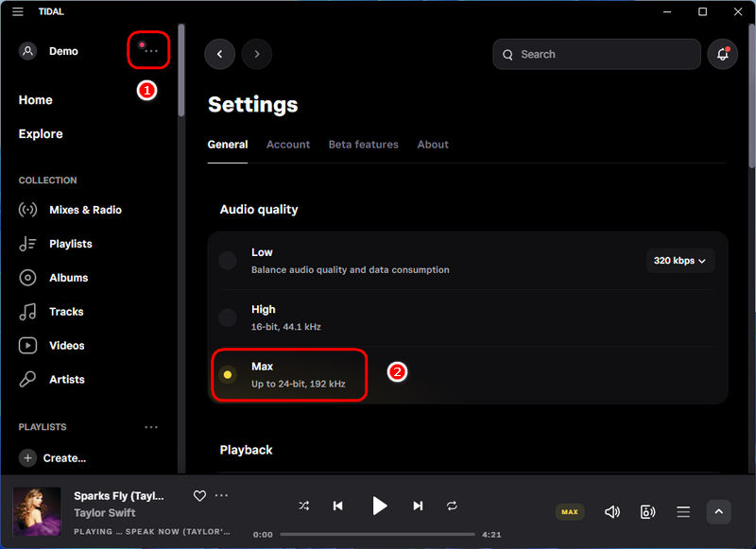Open Mixes & Radio from the sidebar
Image resolution: width=756 pixels, height=549 pixels.
coord(85,210)
